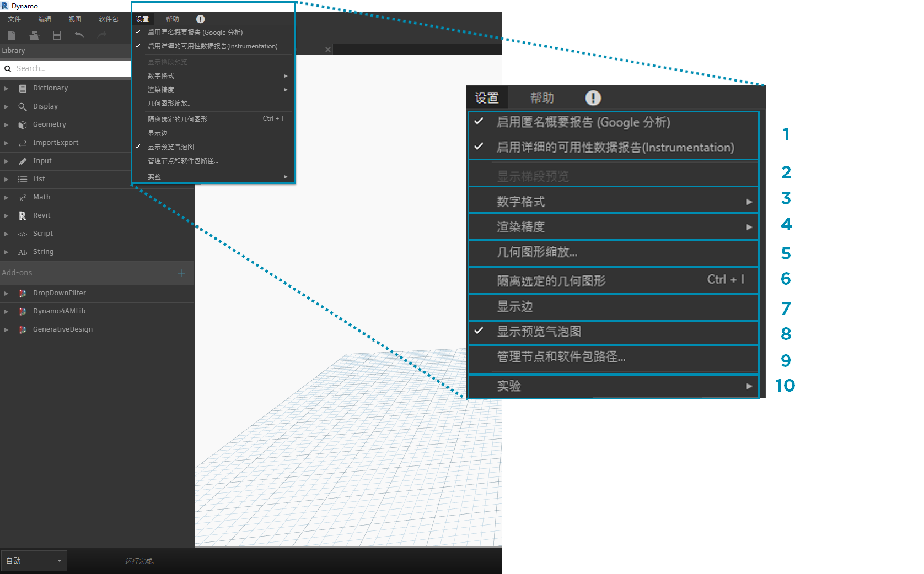Expand the Input category arrow
This screenshot has height=574, width=924.
coord(6,161)
